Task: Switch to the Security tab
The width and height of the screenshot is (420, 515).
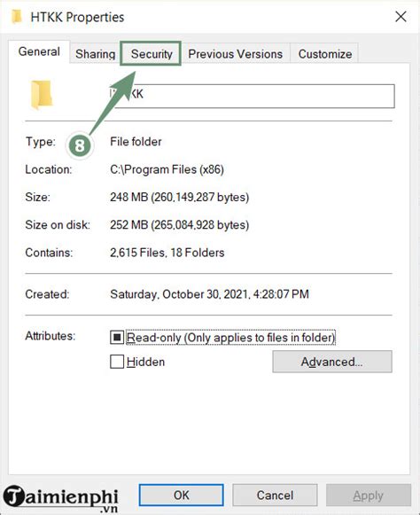Action: [151, 53]
